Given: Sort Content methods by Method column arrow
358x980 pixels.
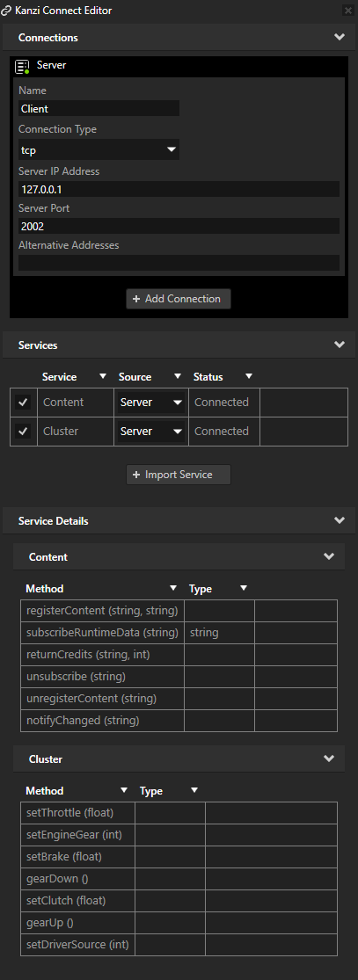Looking at the screenshot, I should pyautogui.click(x=173, y=588).
